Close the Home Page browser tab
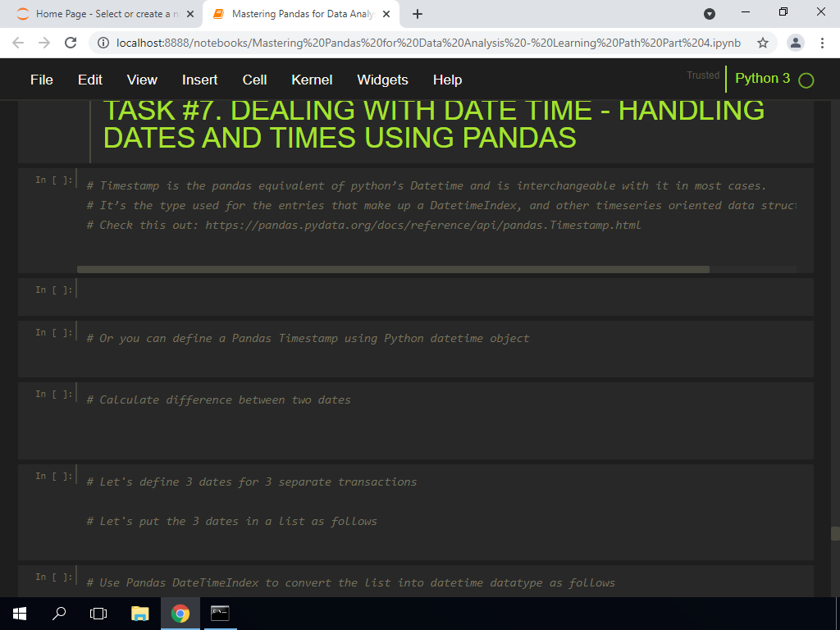840x630 pixels. tap(190, 14)
